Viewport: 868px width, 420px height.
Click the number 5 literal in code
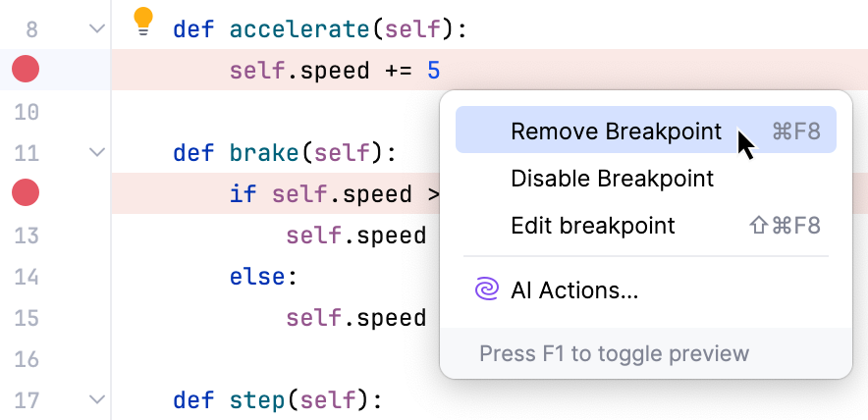point(433,71)
